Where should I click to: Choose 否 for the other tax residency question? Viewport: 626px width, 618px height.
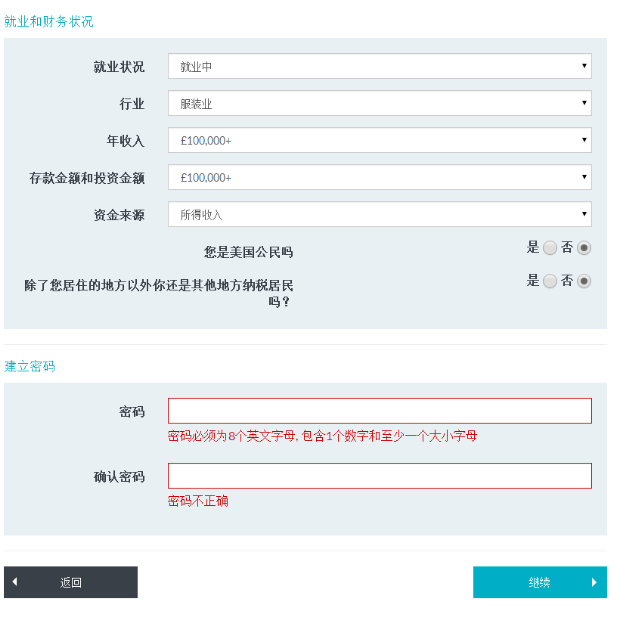[x=584, y=282]
